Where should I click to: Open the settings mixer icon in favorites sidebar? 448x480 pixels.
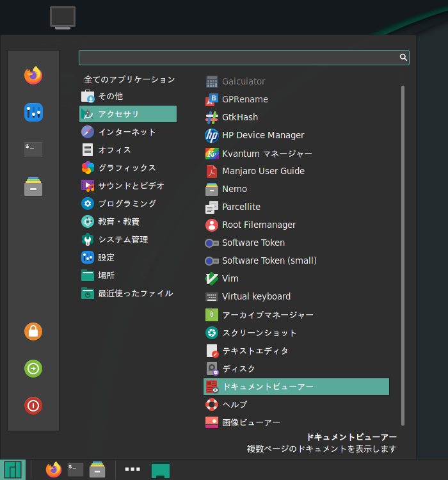coord(33,113)
